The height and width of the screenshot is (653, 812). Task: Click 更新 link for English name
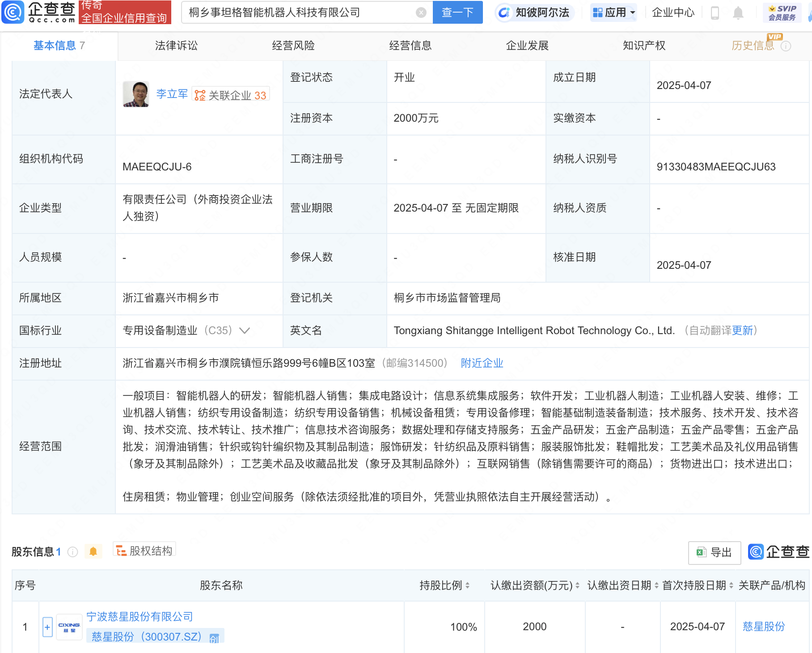tap(742, 331)
